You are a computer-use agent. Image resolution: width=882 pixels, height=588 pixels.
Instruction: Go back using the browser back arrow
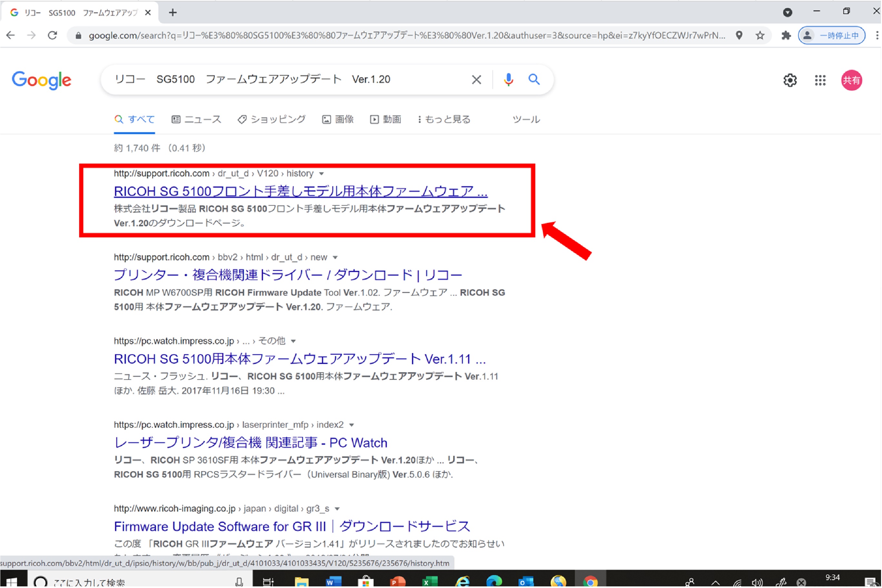tap(11, 35)
